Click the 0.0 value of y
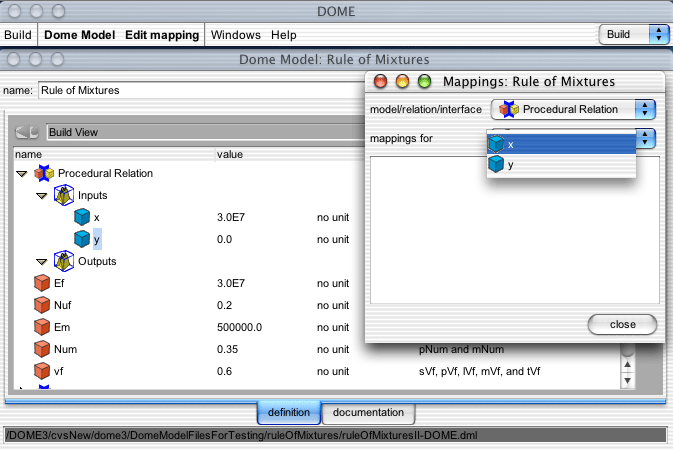Viewport: 673px width, 449px height. 224,239
